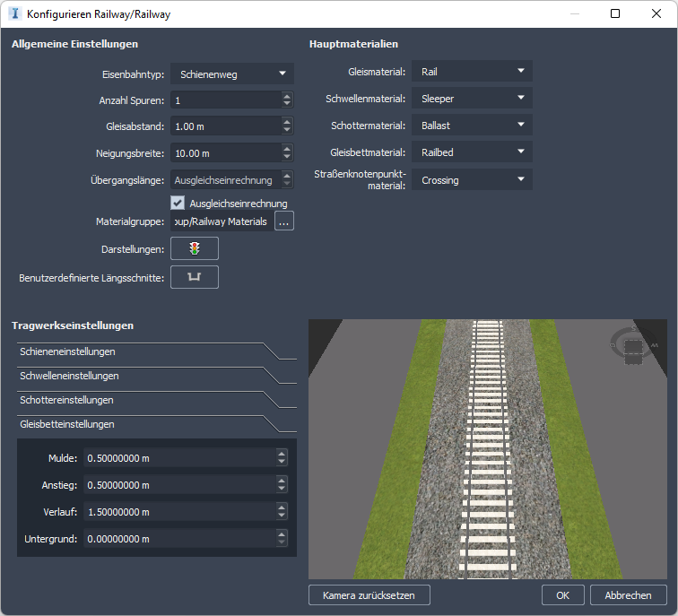Click the Gleisabstand 1.00 m field
678x616 pixels.
tap(226, 126)
